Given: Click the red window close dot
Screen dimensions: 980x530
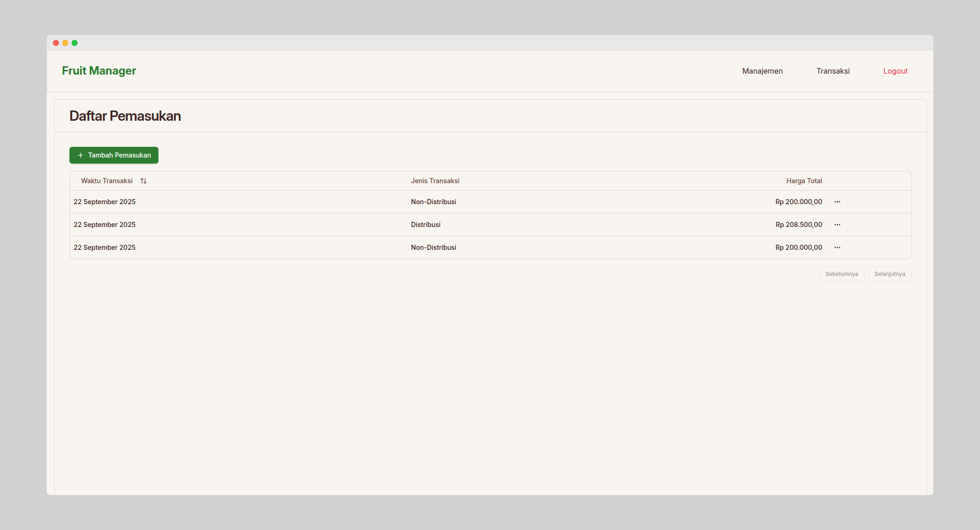Looking at the screenshot, I should click(56, 43).
